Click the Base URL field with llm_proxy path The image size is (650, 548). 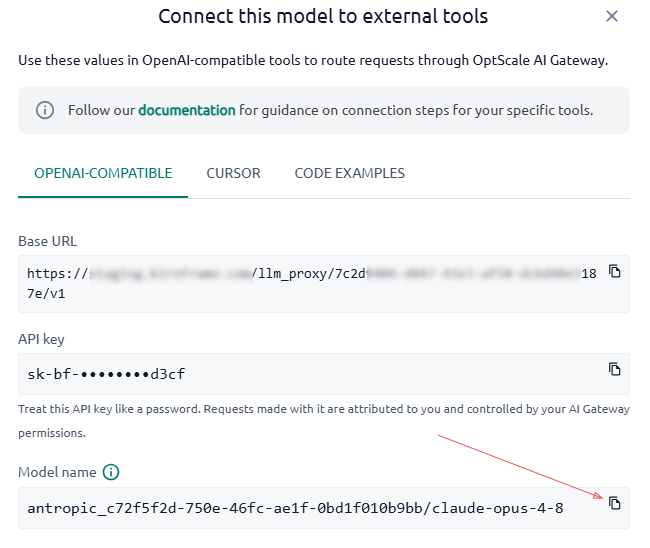click(324, 284)
